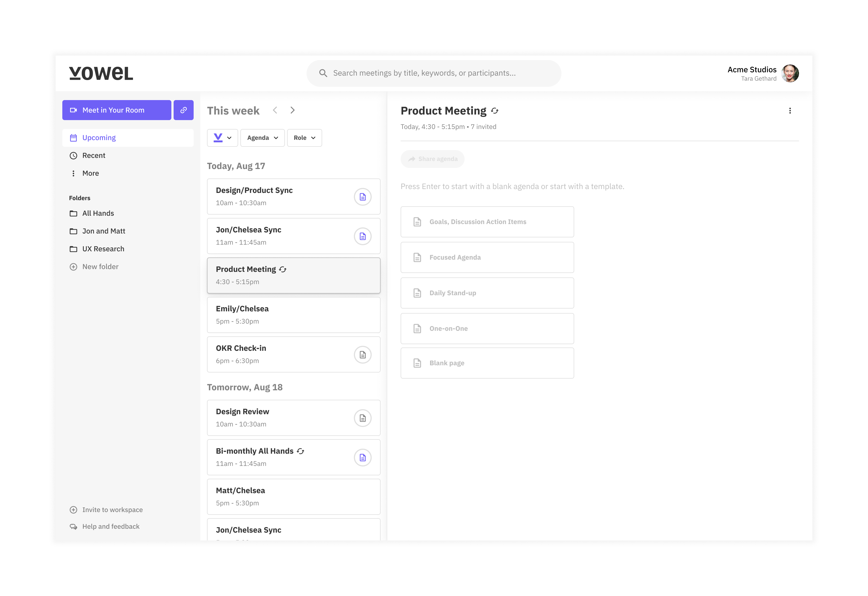
Task: Open UX Research folder
Action: point(128,249)
